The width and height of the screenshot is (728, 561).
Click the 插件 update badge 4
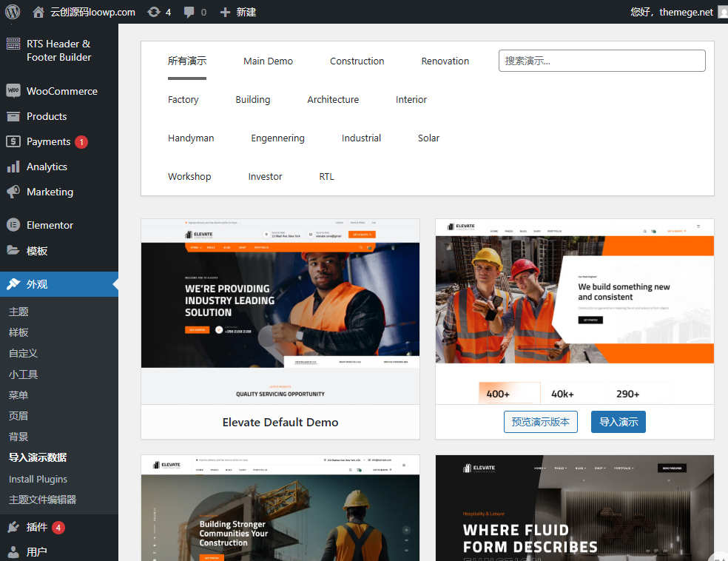coord(58,528)
